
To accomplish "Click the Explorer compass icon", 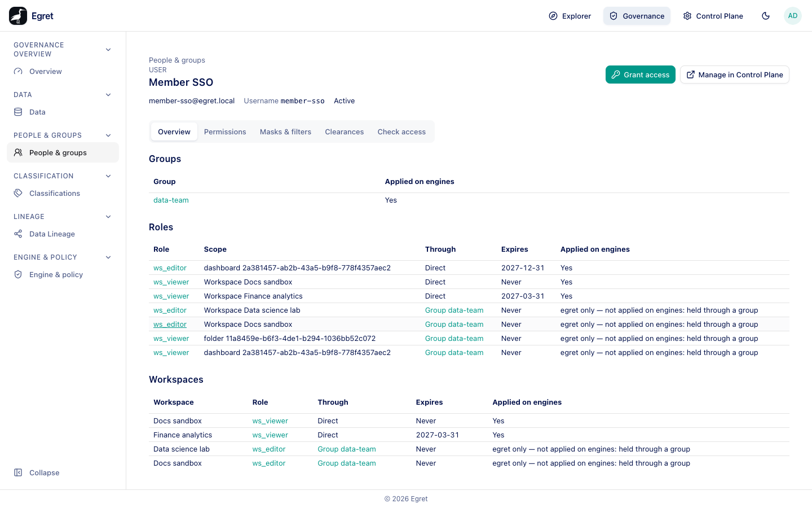I will tap(553, 16).
